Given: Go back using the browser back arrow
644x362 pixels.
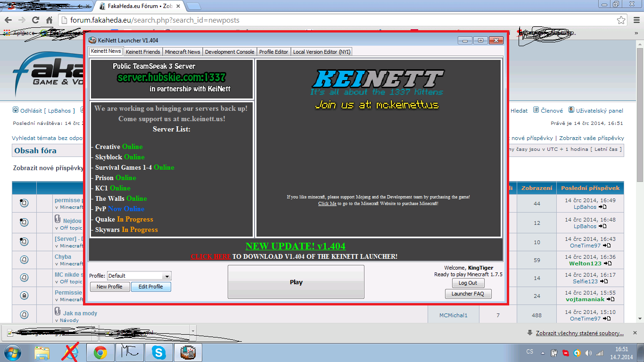Looking at the screenshot, I should point(8,20).
